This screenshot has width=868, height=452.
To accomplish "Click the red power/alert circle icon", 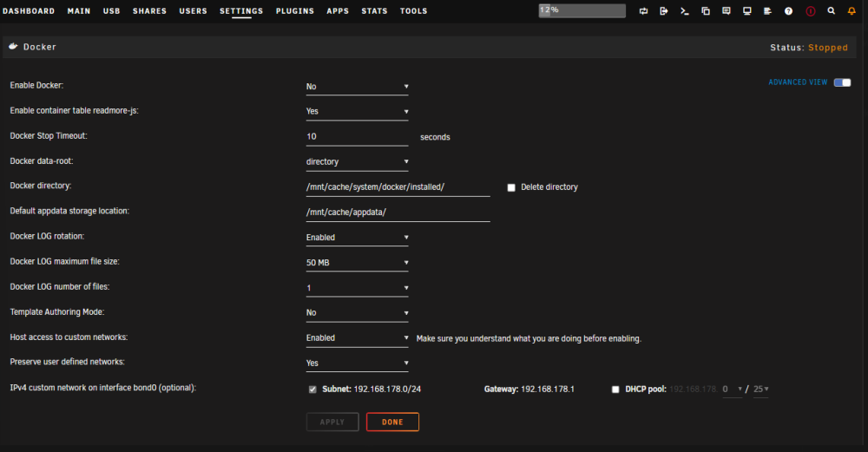I will click(x=811, y=11).
